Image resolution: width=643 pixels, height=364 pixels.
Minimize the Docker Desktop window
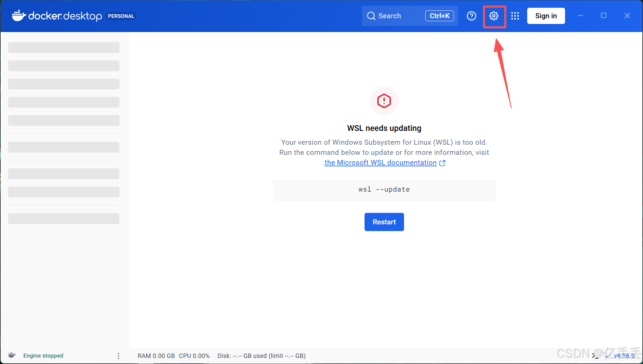(x=580, y=16)
